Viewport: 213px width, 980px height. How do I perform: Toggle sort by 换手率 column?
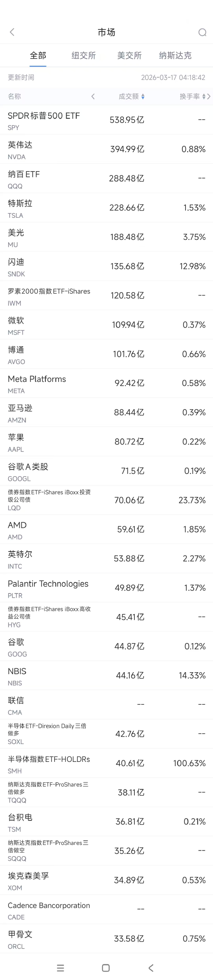click(192, 96)
